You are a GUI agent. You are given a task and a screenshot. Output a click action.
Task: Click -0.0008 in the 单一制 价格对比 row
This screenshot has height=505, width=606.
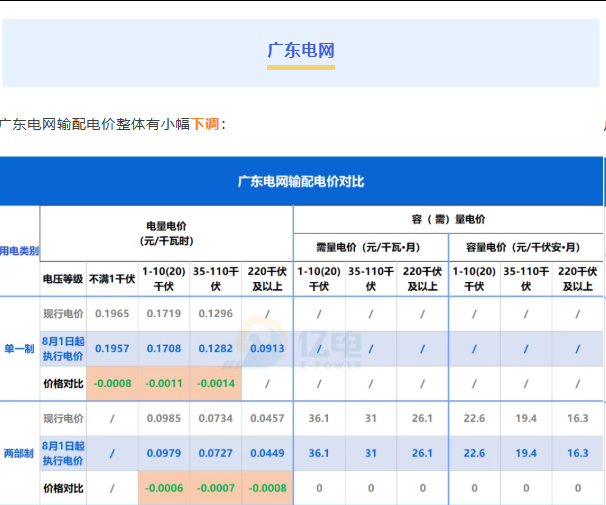point(112,384)
